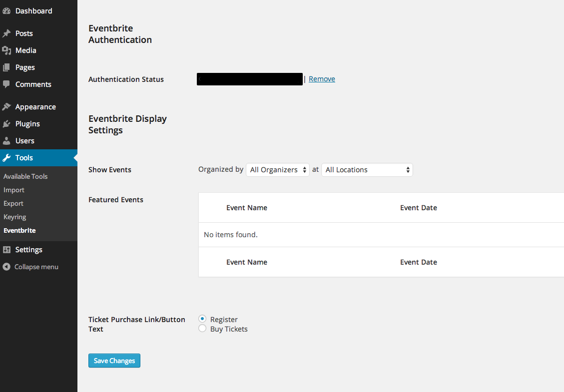Screen dimensions: 564x392
Task: Click the Buy Tickets option label text
Action: (x=229, y=329)
